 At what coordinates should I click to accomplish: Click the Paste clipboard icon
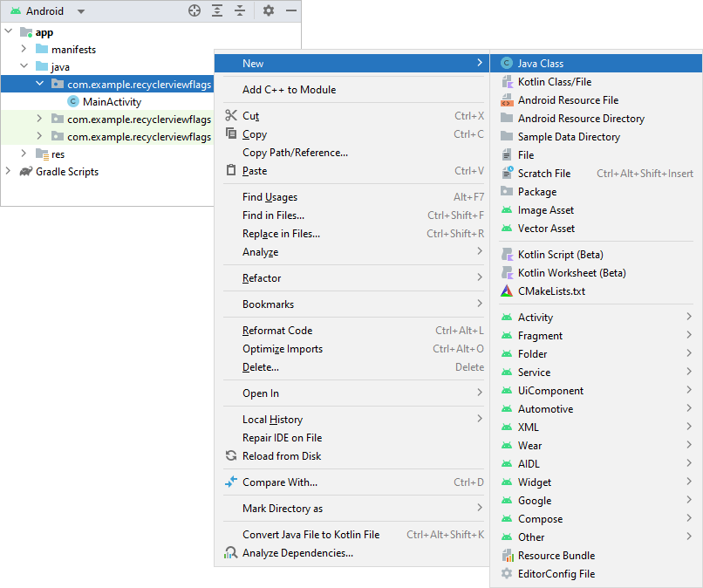231,170
